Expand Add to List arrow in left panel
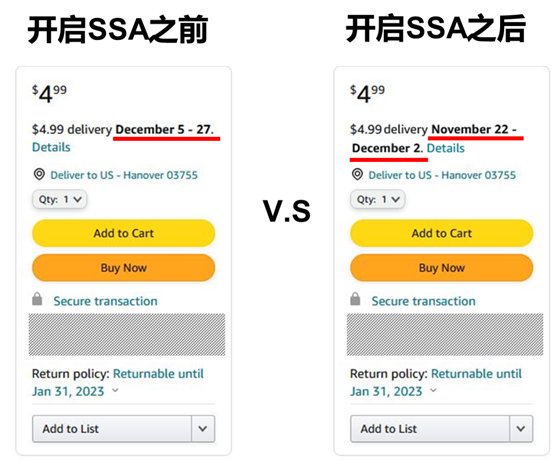The image size is (554, 462). click(203, 429)
